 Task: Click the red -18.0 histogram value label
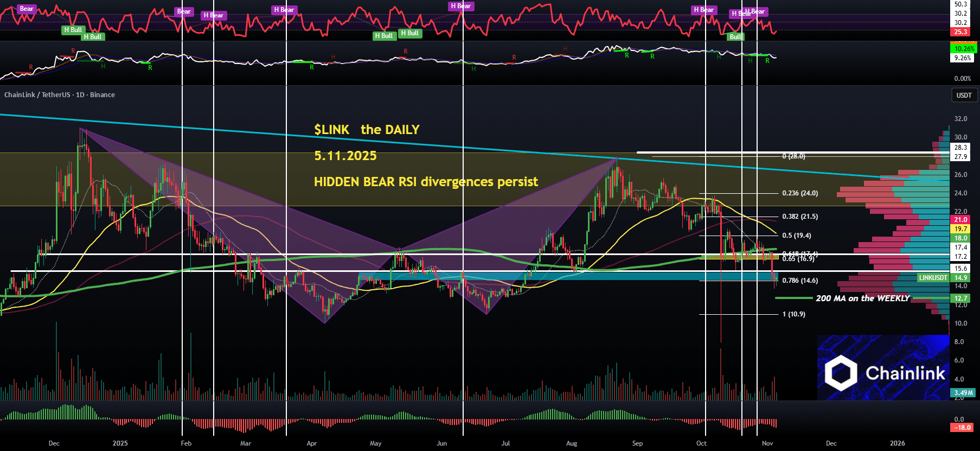pos(963,428)
